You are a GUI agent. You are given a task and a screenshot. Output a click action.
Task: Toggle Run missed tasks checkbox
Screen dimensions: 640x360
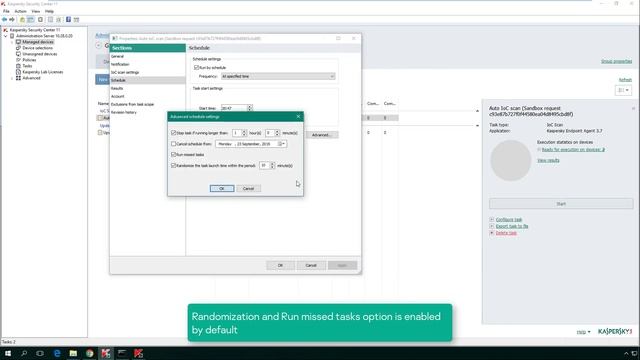(x=173, y=155)
